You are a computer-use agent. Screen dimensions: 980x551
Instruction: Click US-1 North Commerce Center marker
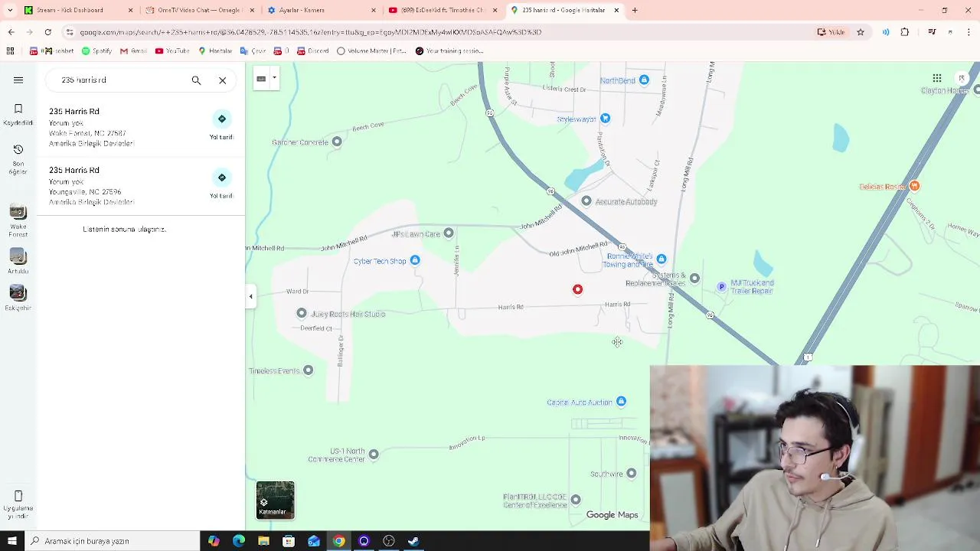coord(374,455)
